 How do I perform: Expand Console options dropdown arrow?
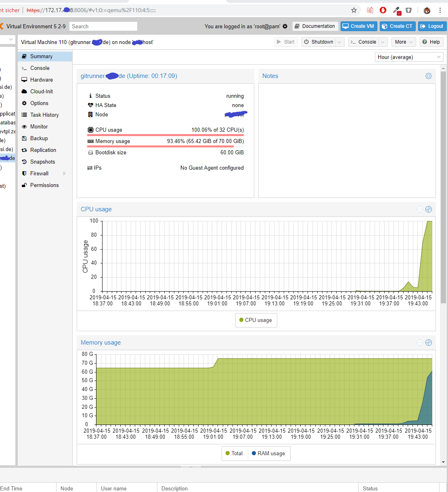pyautogui.click(x=383, y=42)
